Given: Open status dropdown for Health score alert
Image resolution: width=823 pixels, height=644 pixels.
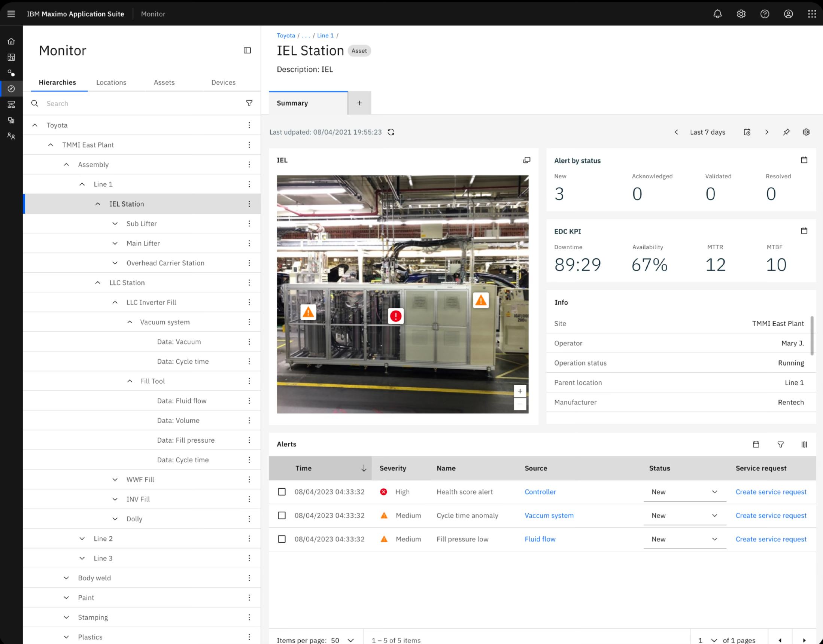Looking at the screenshot, I should [x=684, y=492].
